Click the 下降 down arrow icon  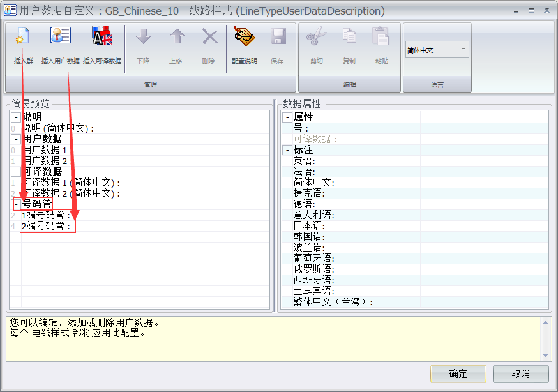coord(143,38)
